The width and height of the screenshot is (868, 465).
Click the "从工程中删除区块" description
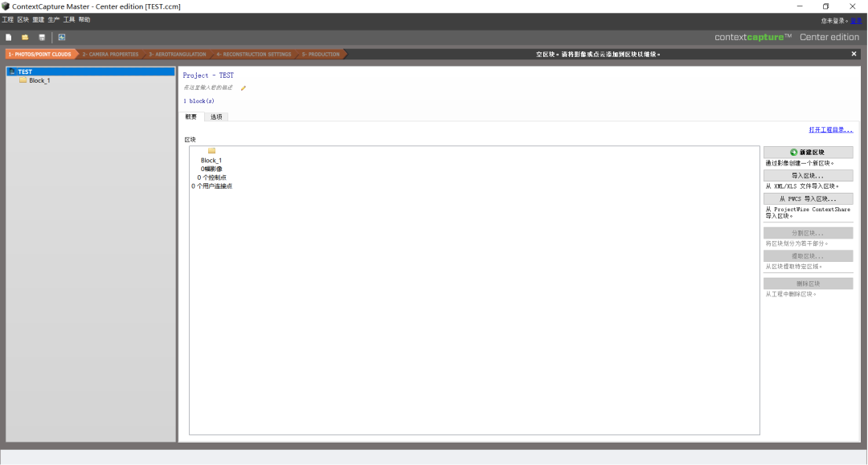791,295
